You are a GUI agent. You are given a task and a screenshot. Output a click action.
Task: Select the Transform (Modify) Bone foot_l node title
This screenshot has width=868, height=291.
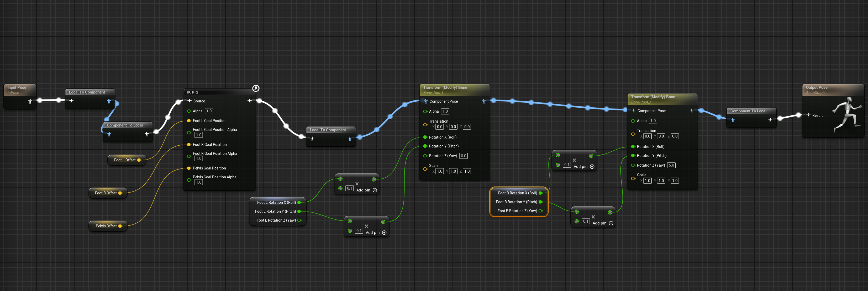pos(445,87)
